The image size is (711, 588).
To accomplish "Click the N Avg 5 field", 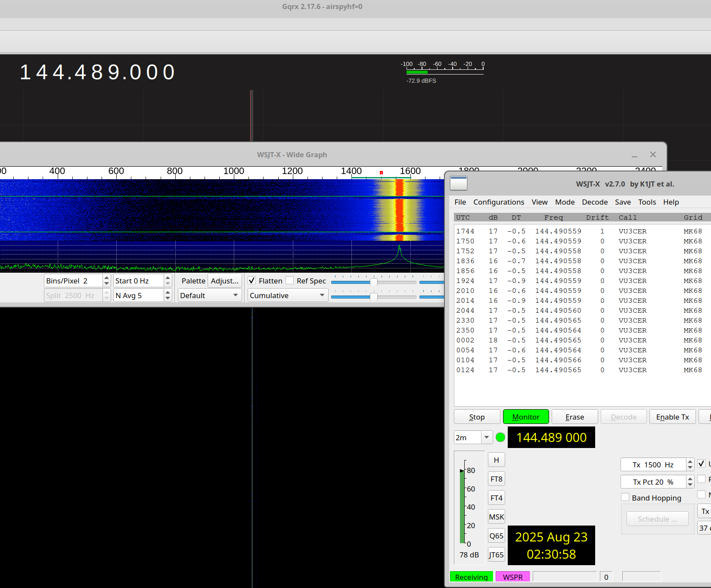I will pos(139,296).
